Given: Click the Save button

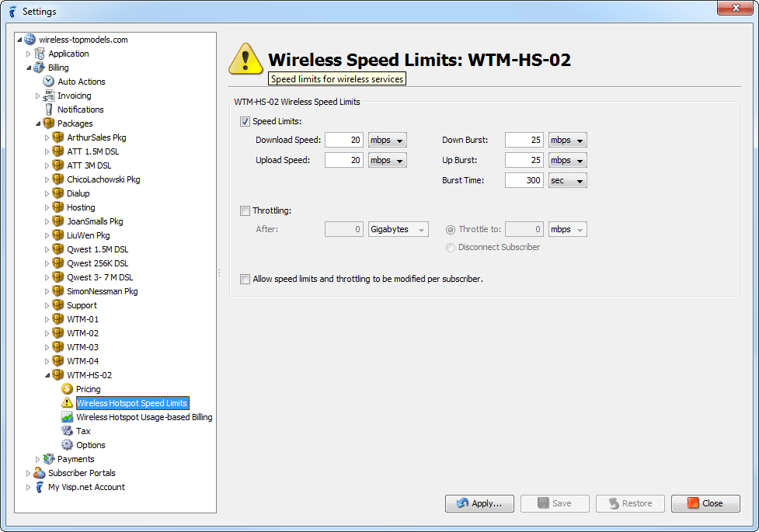Looking at the screenshot, I should click(555, 503).
